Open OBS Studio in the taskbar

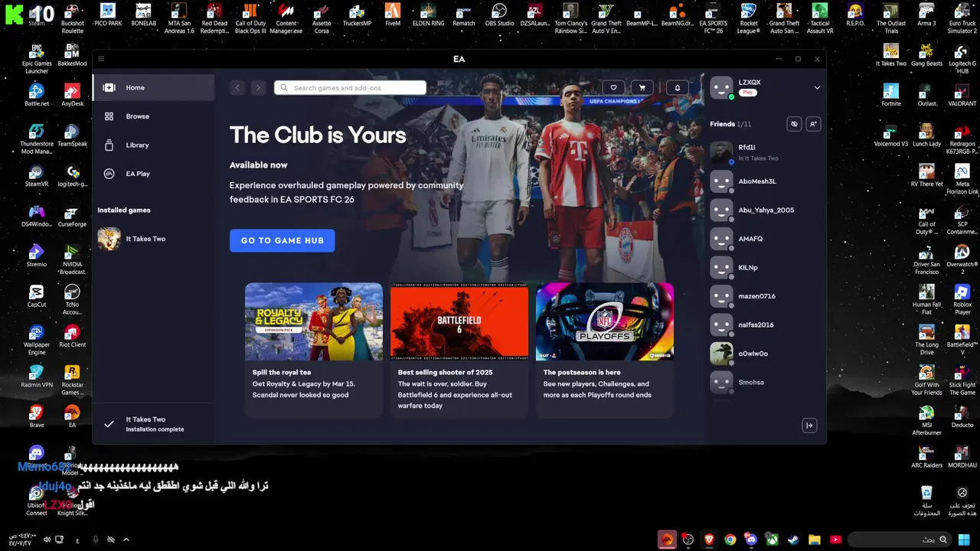(x=688, y=540)
